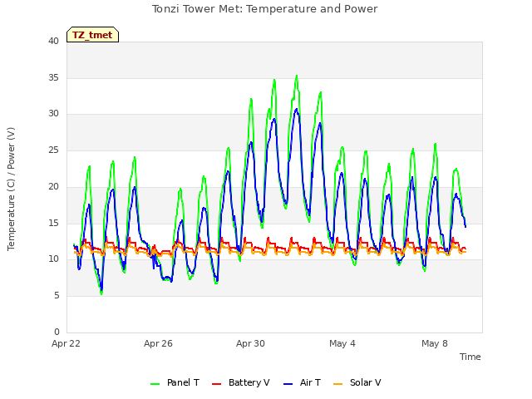Click the 'May 4' x-axis tick label
Viewport: 532px width, 399px height.
pos(342,343)
